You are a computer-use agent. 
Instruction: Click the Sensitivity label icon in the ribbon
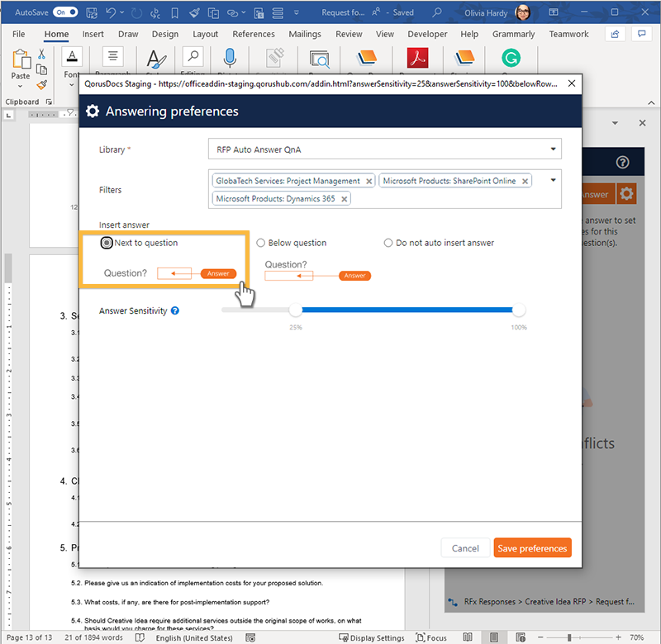point(275,58)
